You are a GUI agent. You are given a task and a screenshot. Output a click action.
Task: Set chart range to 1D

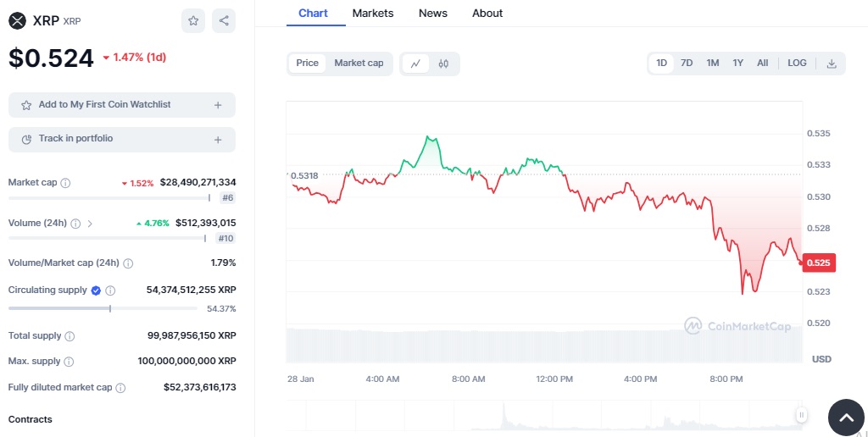point(661,63)
